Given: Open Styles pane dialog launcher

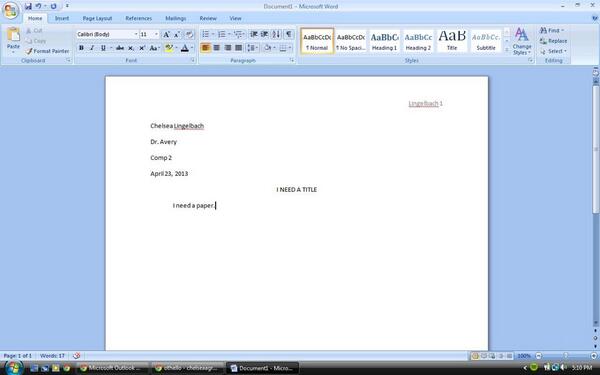Looking at the screenshot, I should click(x=530, y=60).
